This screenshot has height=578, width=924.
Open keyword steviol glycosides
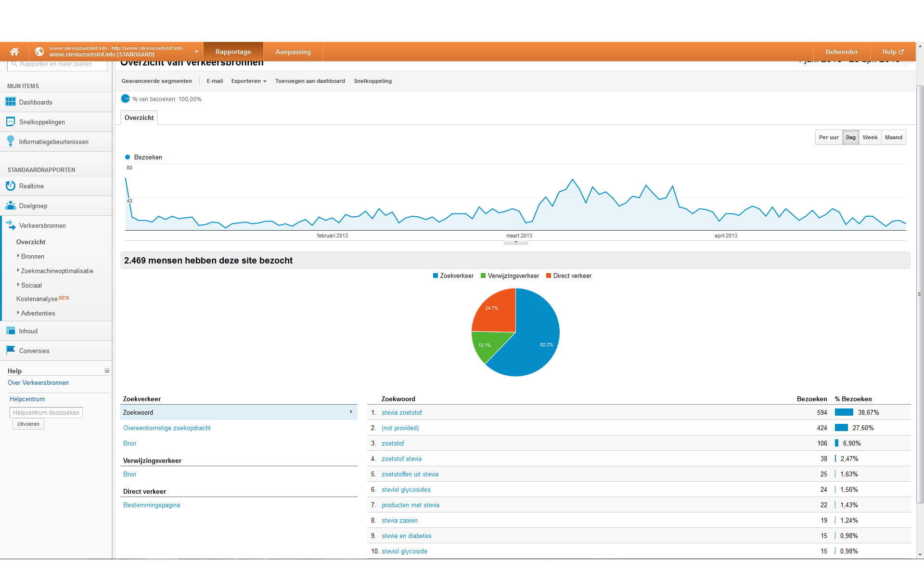(406, 489)
